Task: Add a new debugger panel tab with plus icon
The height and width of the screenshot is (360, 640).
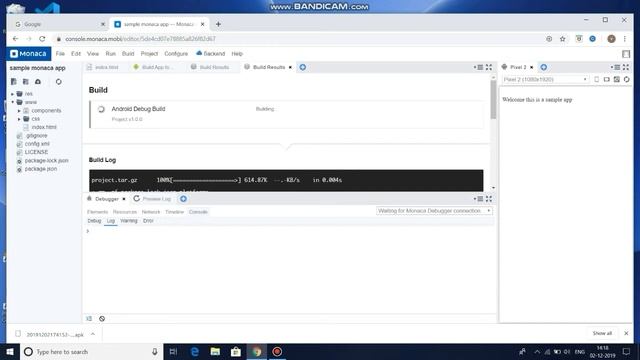Action: click(x=183, y=199)
